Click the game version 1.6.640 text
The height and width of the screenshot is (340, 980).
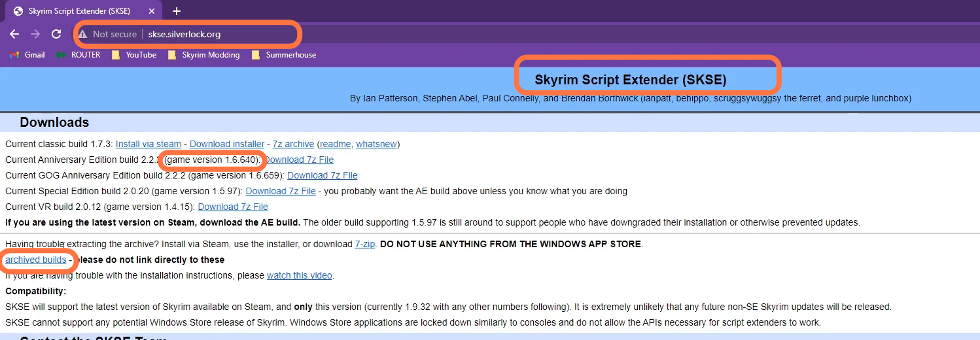213,160
